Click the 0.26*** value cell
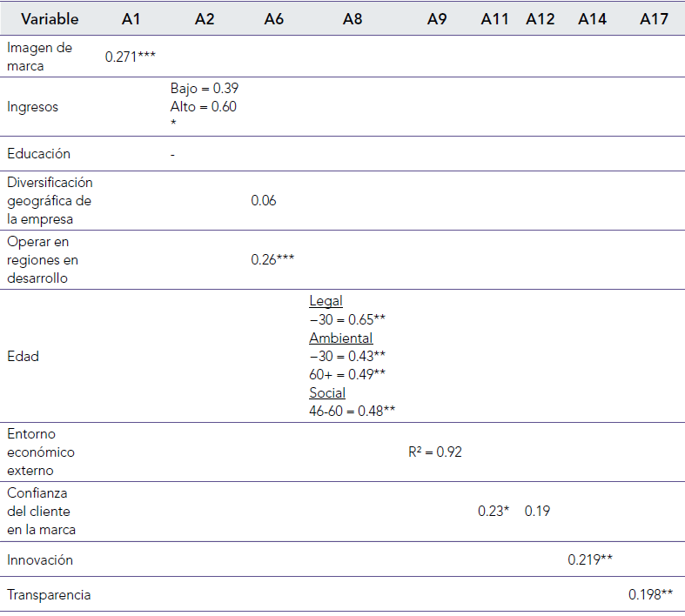This screenshot has height=616, width=685. click(273, 260)
